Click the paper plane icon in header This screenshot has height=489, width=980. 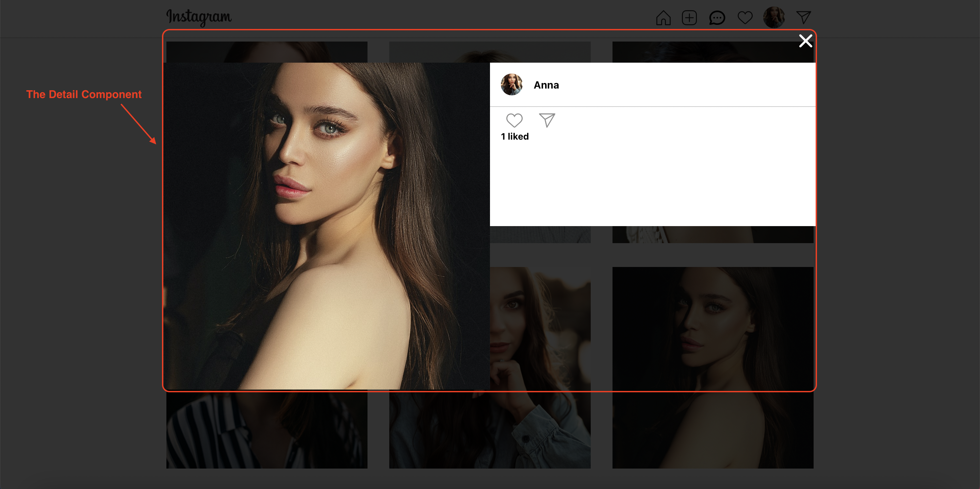[x=803, y=17]
